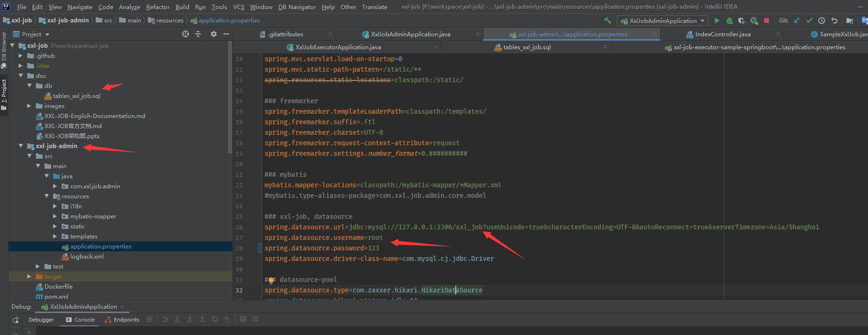Click the Git Rollback arrow icon
868x335 pixels.
pos(835,21)
